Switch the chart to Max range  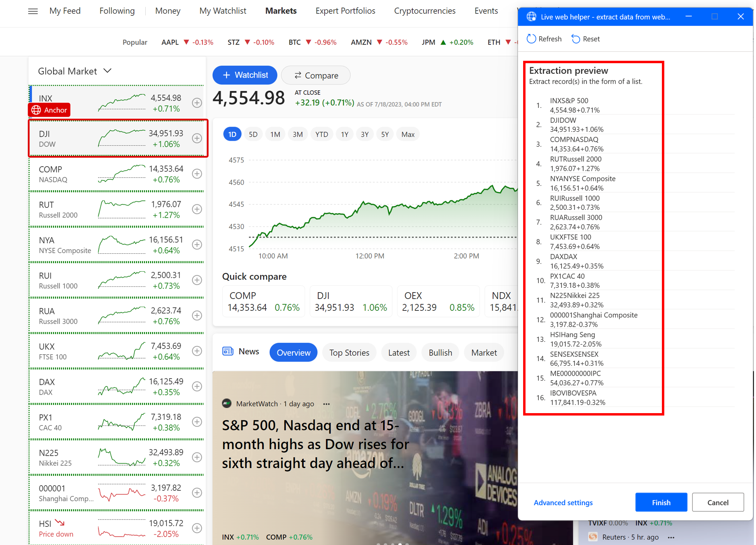pos(408,134)
